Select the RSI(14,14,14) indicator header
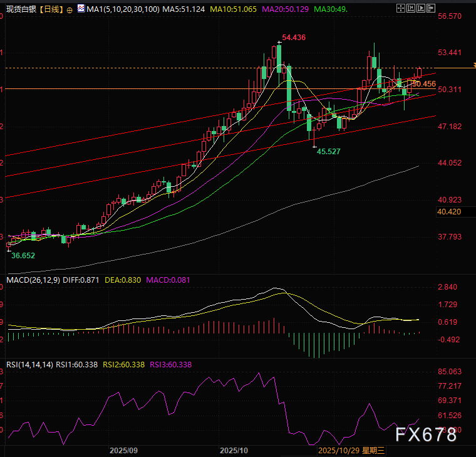Viewport: 476px width, 457px height. click(28, 364)
